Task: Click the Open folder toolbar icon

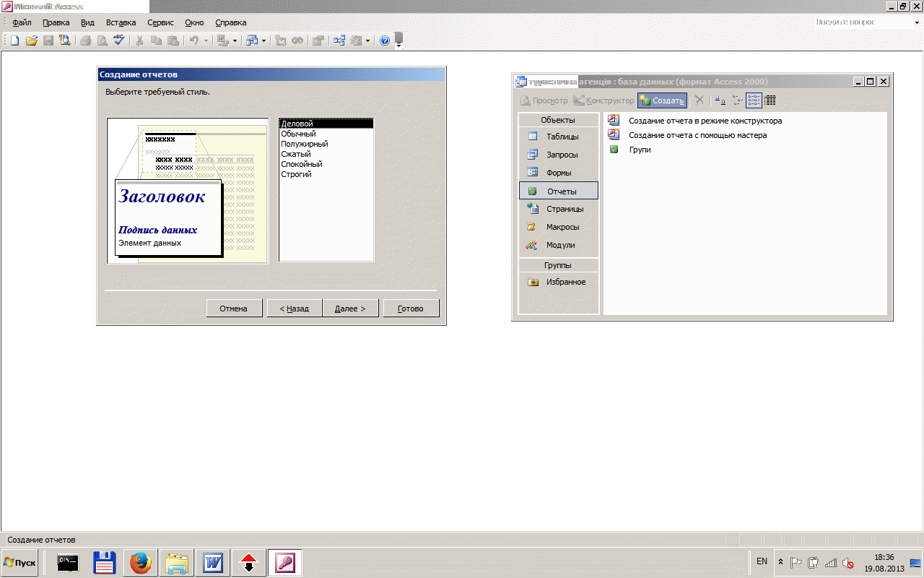Action: pos(31,40)
